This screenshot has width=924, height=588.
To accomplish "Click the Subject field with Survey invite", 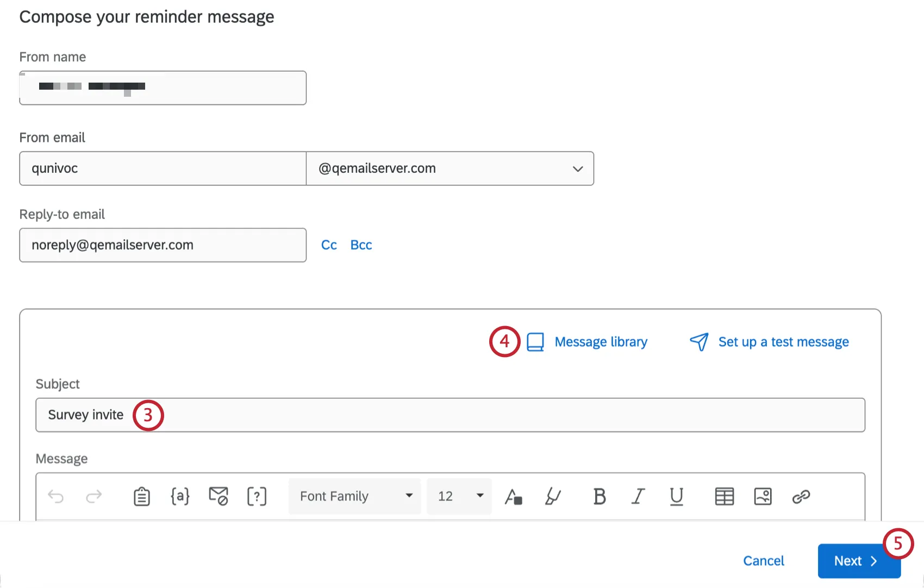I will point(450,415).
